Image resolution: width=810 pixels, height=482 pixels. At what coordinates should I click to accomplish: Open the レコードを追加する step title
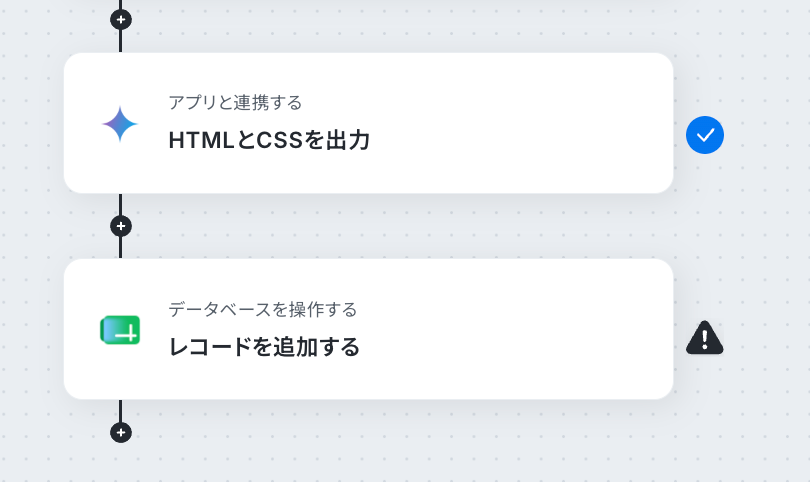click(x=264, y=347)
